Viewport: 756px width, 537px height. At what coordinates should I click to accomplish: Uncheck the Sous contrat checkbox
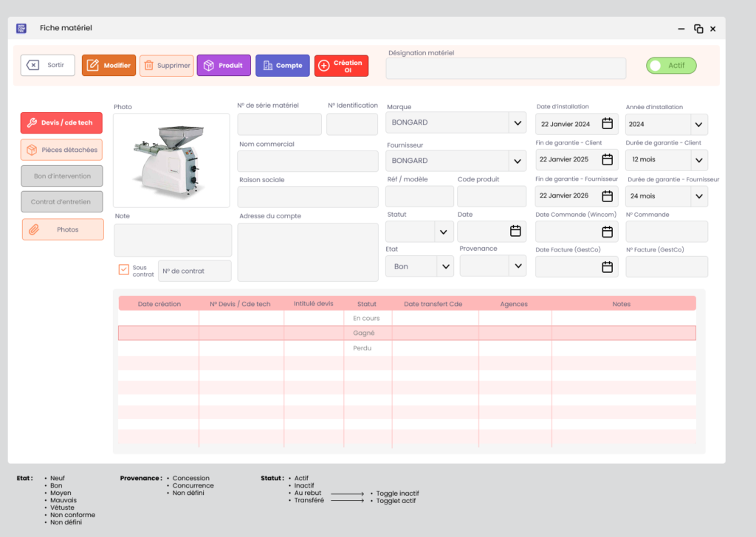coord(124,270)
